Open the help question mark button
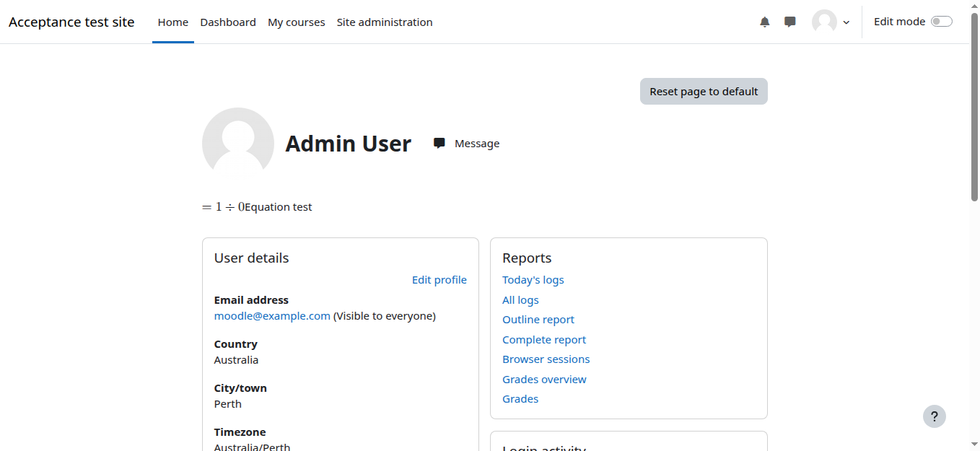 (x=934, y=416)
